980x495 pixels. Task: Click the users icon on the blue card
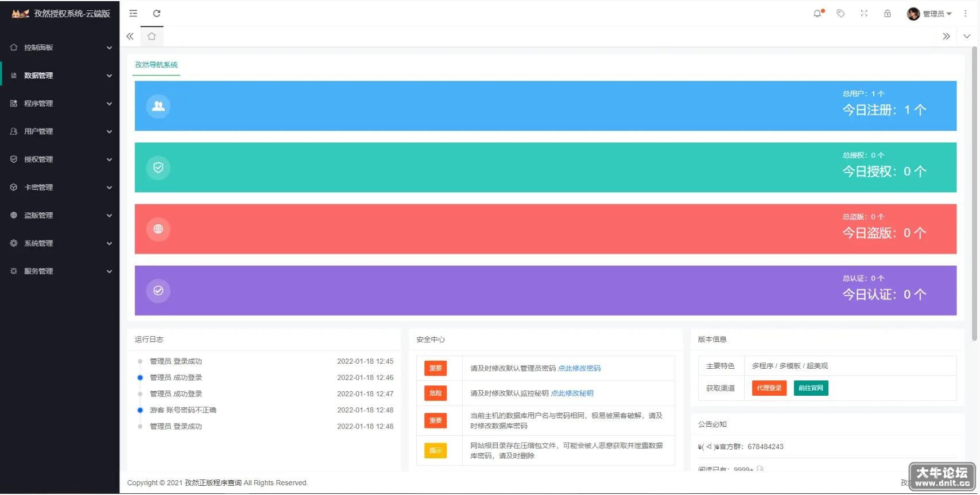point(158,106)
